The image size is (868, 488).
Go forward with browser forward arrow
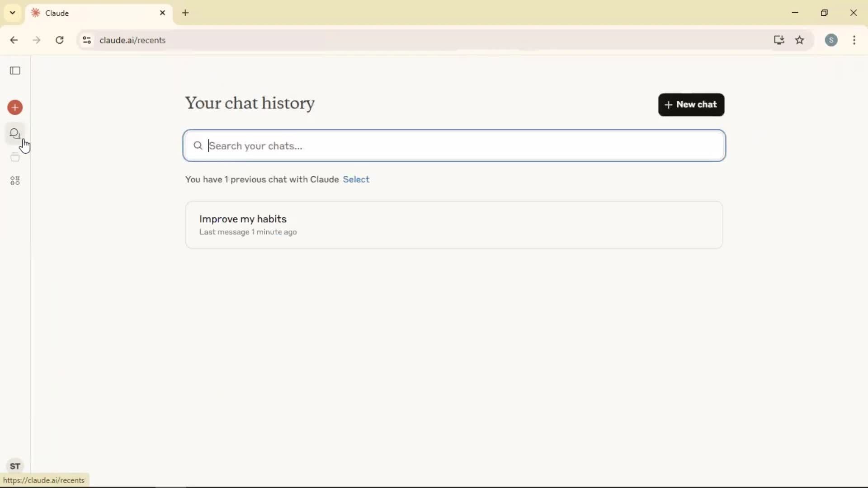37,40
